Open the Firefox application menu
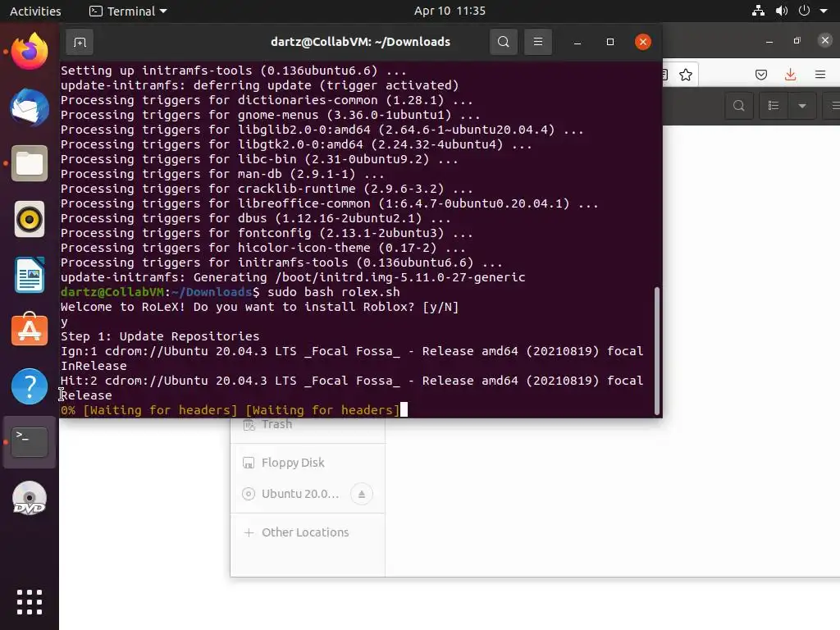This screenshot has width=840, height=630. pyautogui.click(x=820, y=75)
